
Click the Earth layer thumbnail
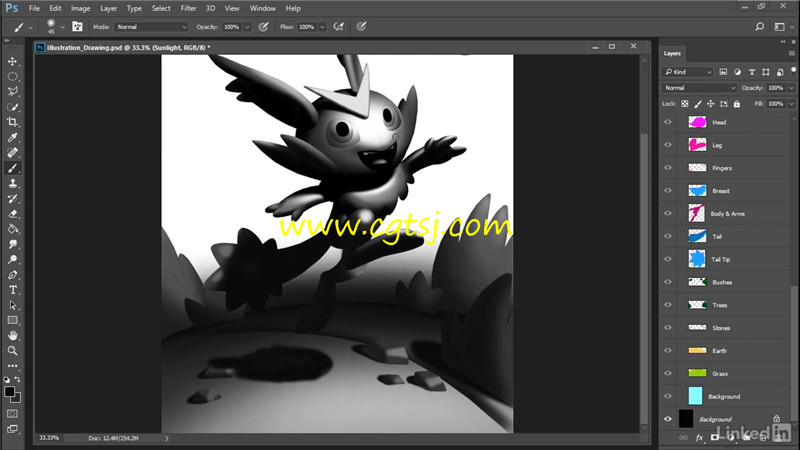(697, 351)
